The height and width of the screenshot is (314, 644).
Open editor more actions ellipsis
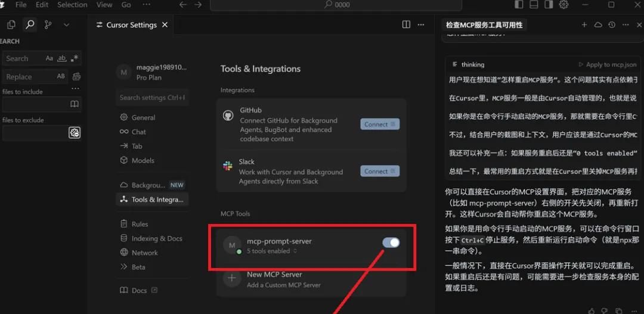(421, 24)
